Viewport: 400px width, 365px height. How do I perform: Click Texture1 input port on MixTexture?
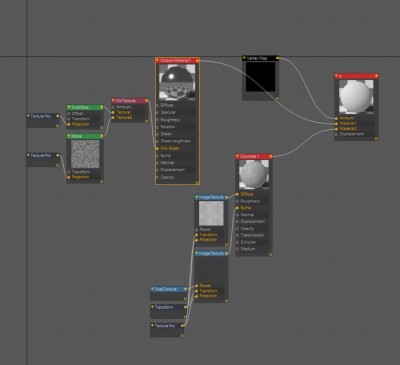pos(113,112)
